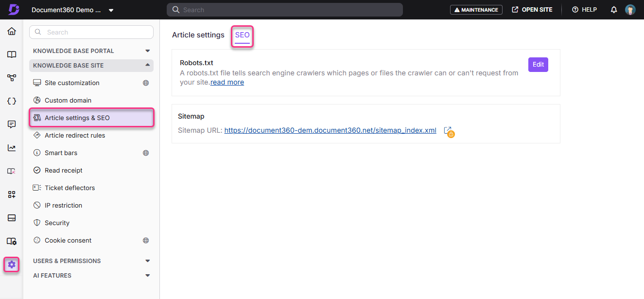Expand the Users & Permissions section
The height and width of the screenshot is (299, 644).
[x=147, y=261]
